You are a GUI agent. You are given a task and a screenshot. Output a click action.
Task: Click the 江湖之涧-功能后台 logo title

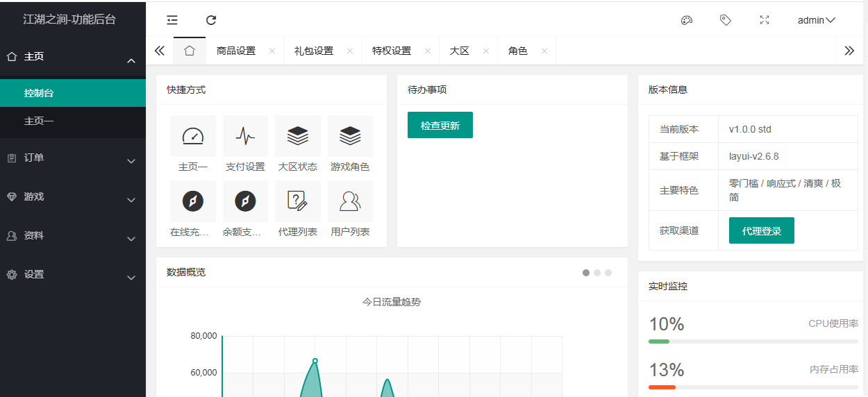(x=69, y=19)
